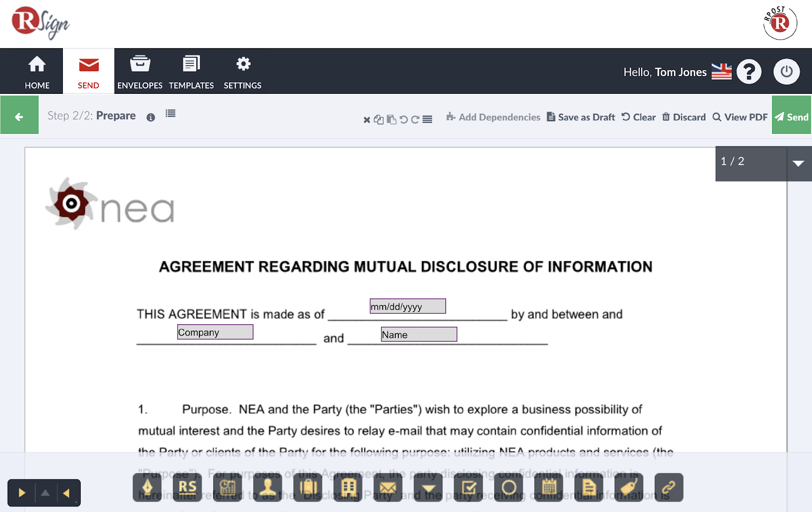Expand the page selector dropdown arrow

(x=798, y=163)
